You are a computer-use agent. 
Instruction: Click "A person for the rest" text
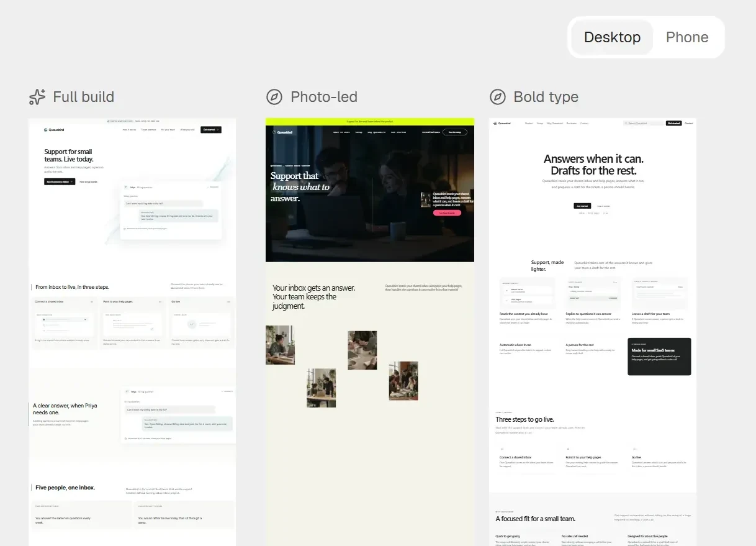580,345
